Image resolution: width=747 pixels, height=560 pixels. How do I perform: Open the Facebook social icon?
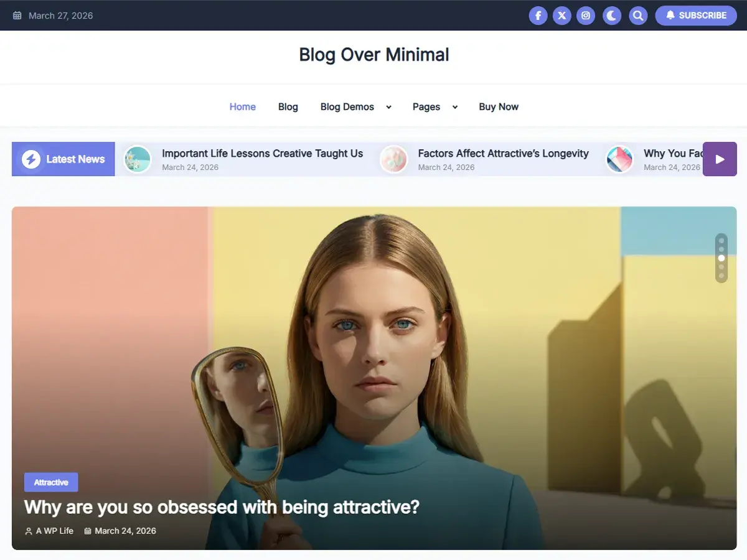point(538,16)
